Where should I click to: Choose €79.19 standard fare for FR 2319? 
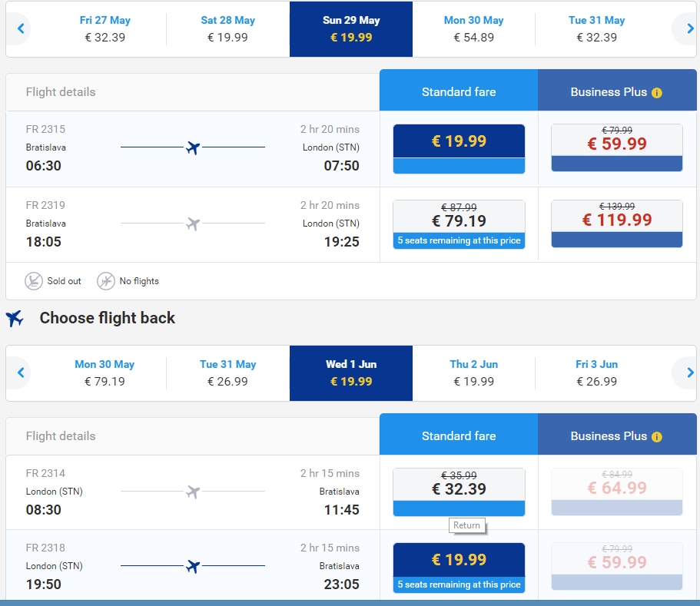[x=459, y=224]
